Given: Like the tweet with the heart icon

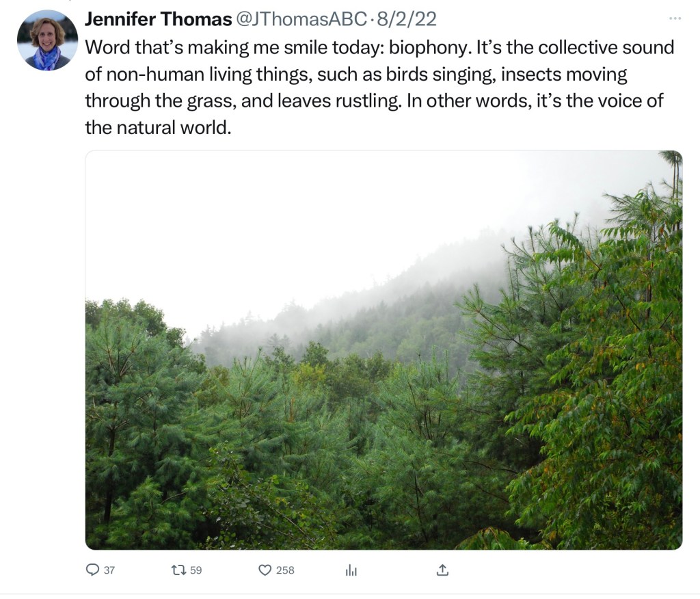Looking at the screenshot, I should click(265, 570).
